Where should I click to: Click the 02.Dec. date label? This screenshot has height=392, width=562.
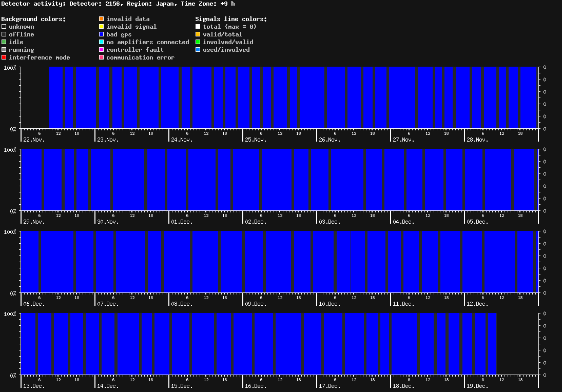tap(256, 222)
